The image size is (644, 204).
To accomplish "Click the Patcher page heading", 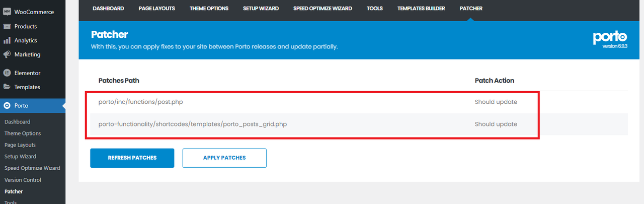I will pos(110,35).
